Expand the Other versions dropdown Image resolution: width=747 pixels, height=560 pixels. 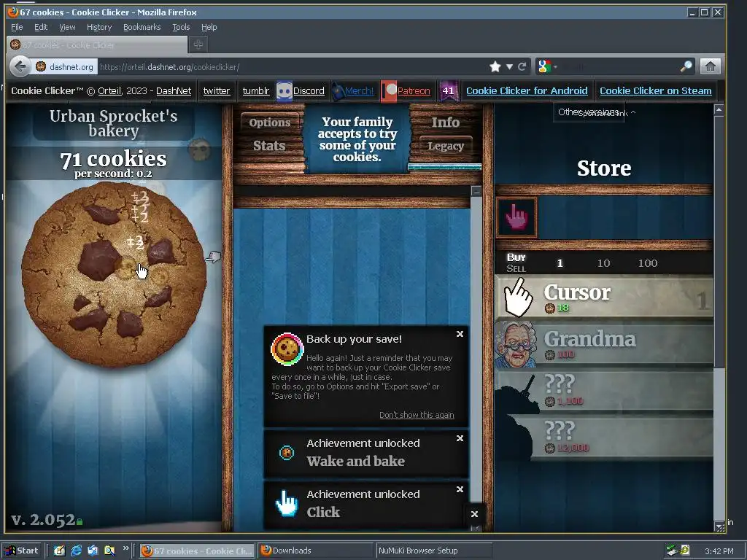[x=589, y=112]
